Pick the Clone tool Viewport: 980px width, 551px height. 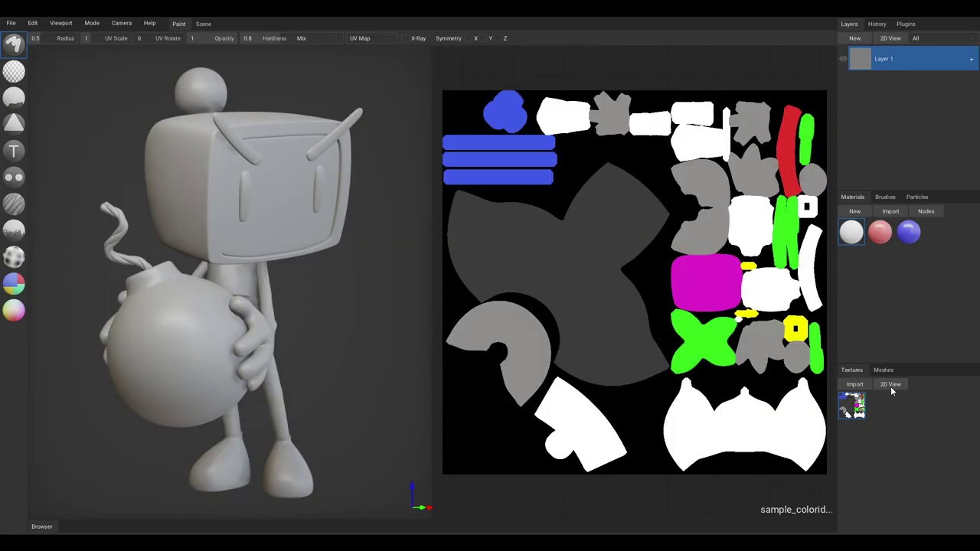[x=14, y=178]
